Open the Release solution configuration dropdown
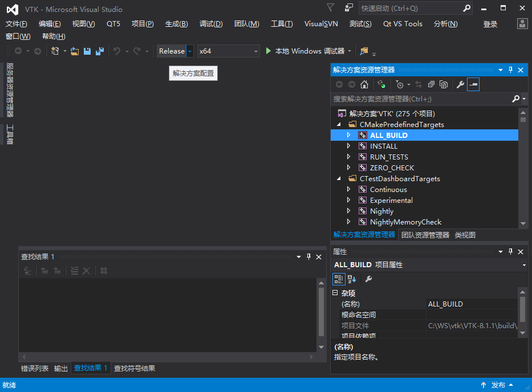This screenshot has width=532, height=392. (x=190, y=51)
